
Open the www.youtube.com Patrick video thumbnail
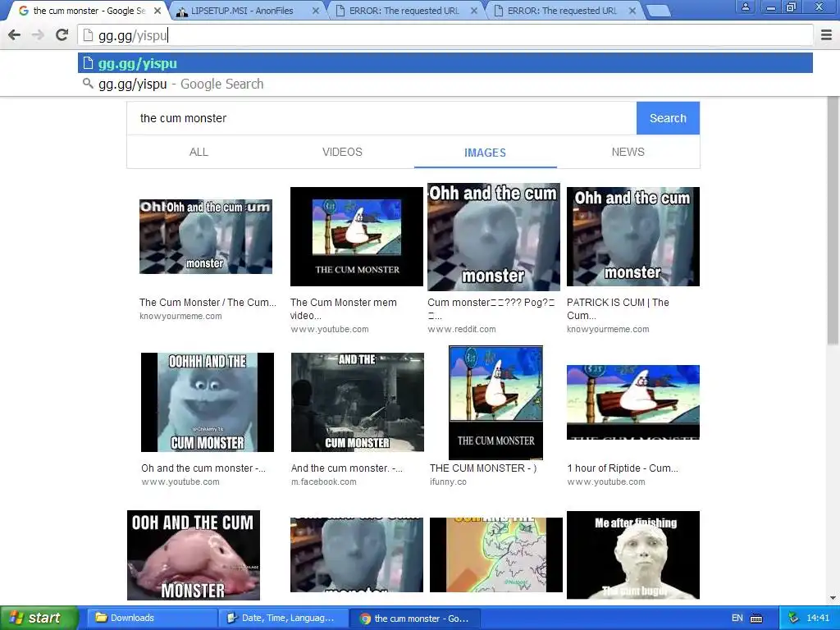(x=357, y=236)
